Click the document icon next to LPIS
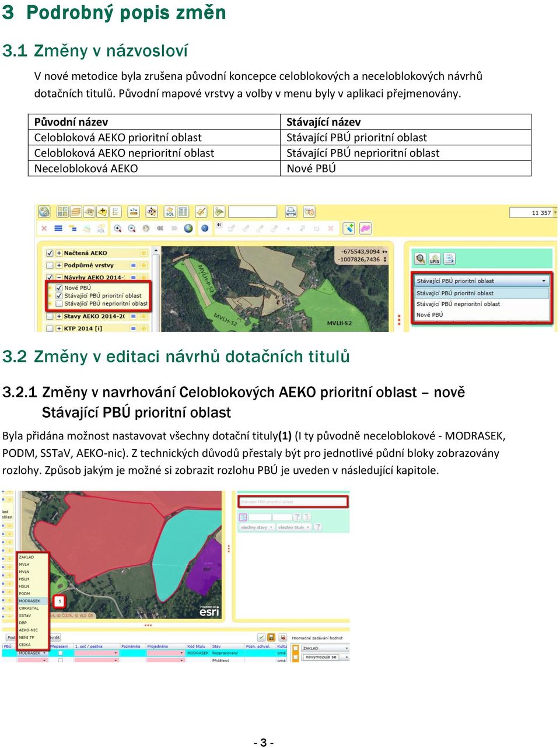 [450, 258]
